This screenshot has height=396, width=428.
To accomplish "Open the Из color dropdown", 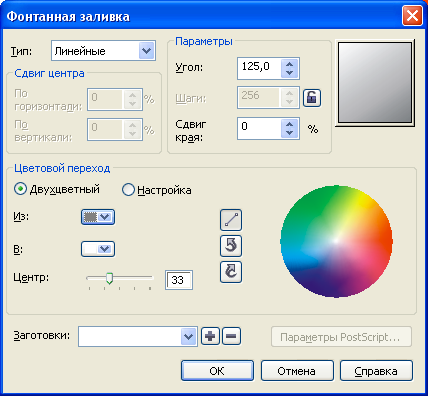I will tap(98, 217).
